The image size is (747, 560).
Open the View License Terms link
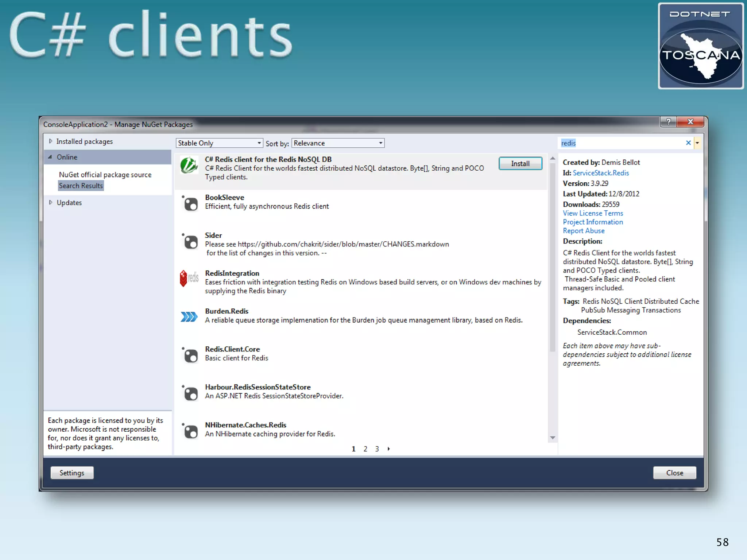[593, 213]
